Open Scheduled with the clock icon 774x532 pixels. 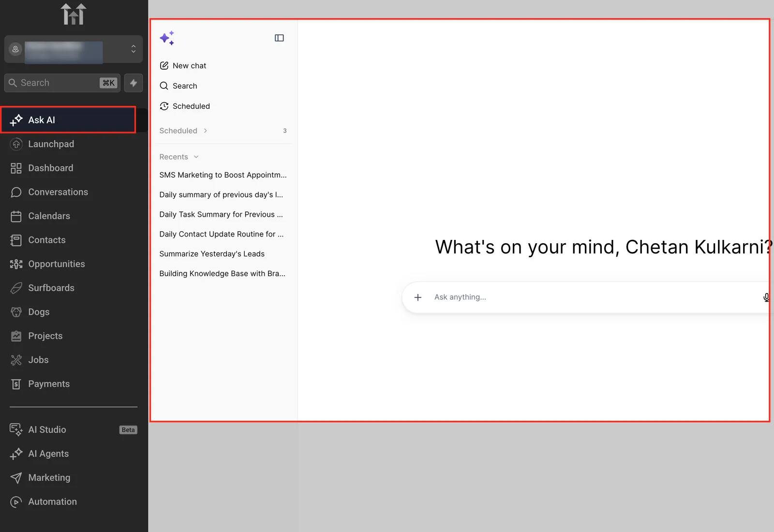(185, 106)
